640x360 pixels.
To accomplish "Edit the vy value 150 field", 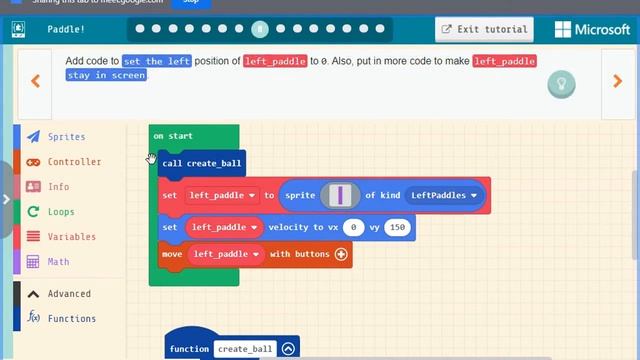I will [397, 227].
